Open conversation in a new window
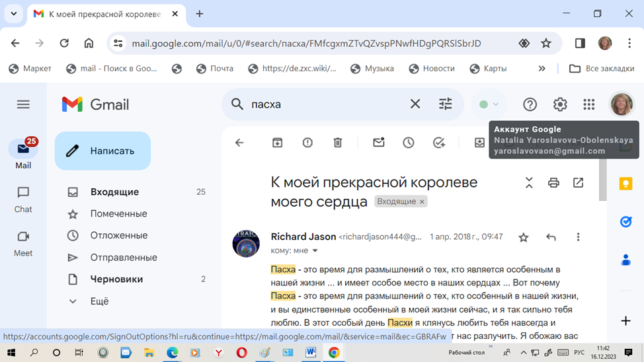Viewport: 644px width, 362px height. (x=579, y=182)
